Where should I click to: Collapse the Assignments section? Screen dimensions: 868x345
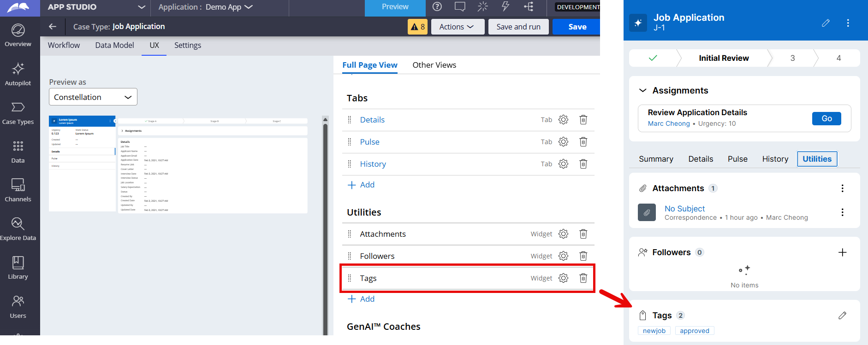642,91
